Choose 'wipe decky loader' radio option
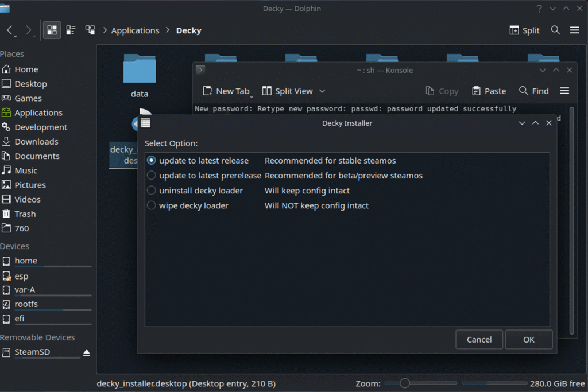The image size is (588, 392). [152, 205]
